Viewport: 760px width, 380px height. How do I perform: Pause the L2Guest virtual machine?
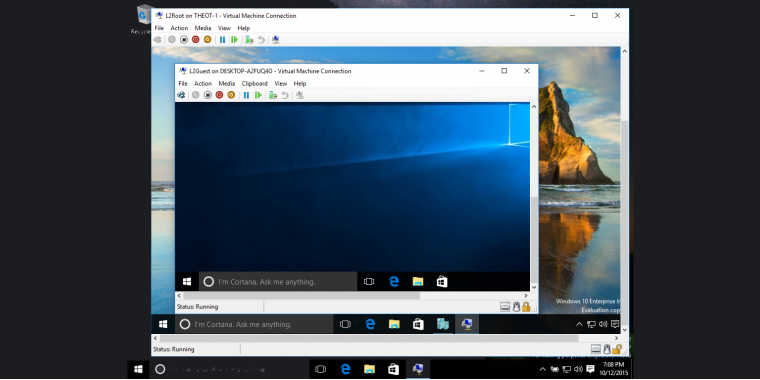click(246, 95)
